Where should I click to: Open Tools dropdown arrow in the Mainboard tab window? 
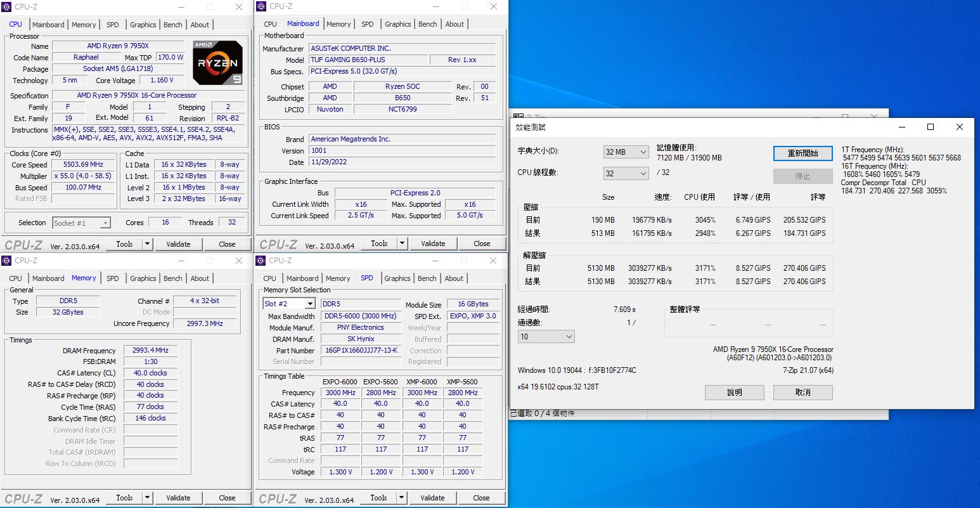[402, 244]
